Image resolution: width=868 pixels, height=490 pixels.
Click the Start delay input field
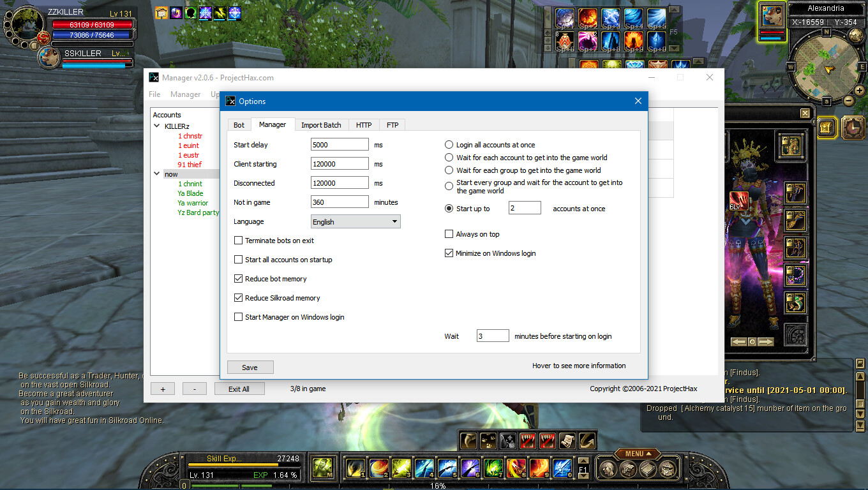tap(340, 145)
